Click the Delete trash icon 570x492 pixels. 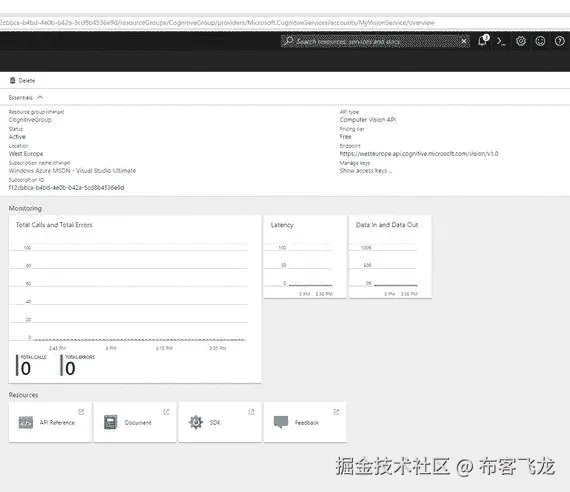click(x=13, y=80)
